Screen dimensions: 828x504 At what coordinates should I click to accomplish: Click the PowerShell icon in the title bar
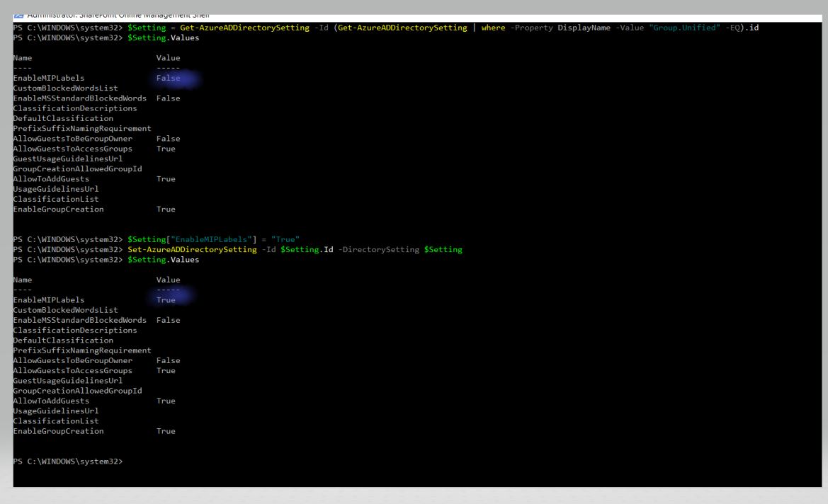pyautogui.click(x=18, y=16)
